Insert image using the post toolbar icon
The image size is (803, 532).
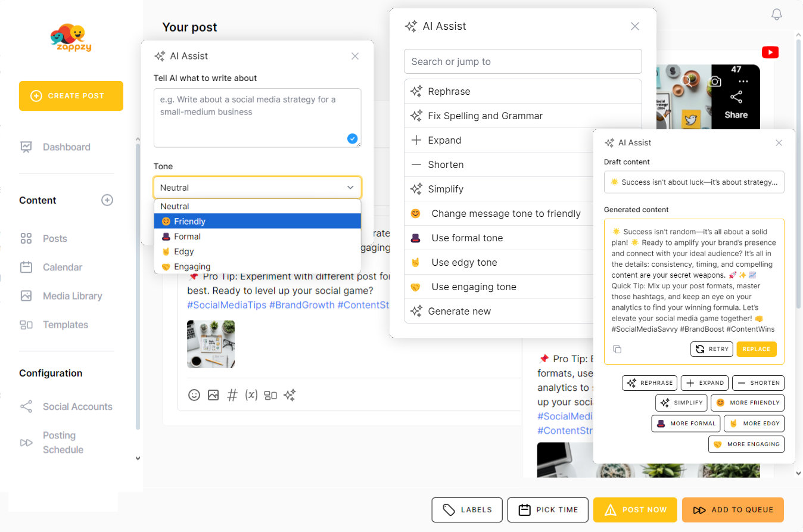coord(213,394)
